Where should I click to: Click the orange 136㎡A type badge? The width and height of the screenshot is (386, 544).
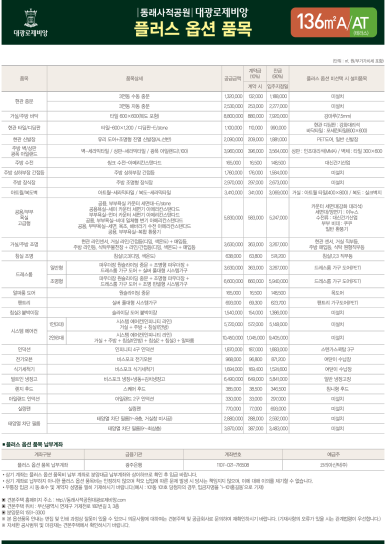click(320, 22)
